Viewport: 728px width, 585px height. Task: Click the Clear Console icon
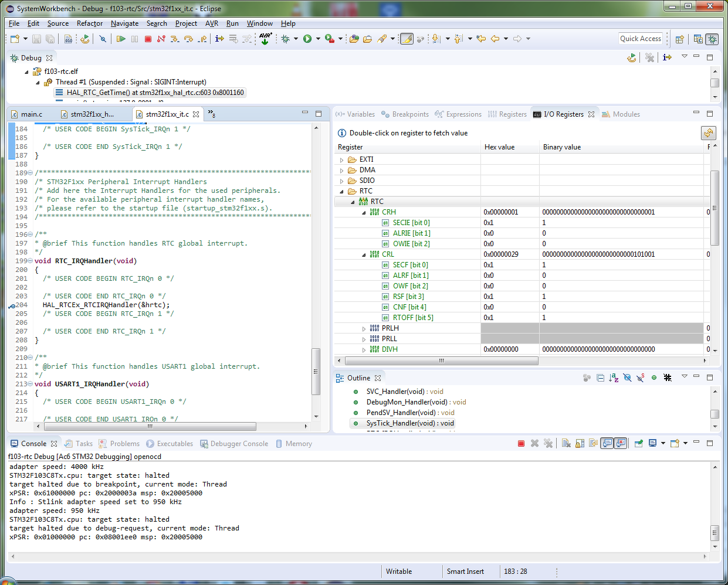[x=566, y=444]
